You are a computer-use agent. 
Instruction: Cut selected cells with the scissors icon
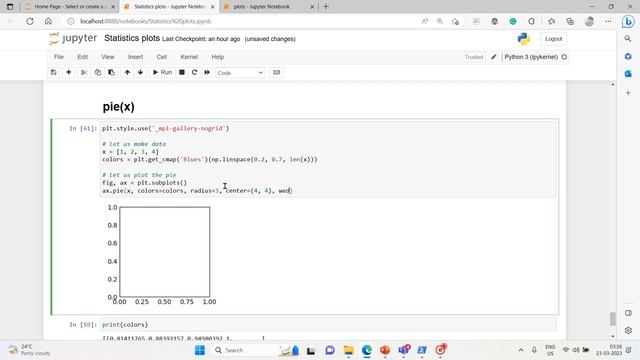click(x=84, y=73)
